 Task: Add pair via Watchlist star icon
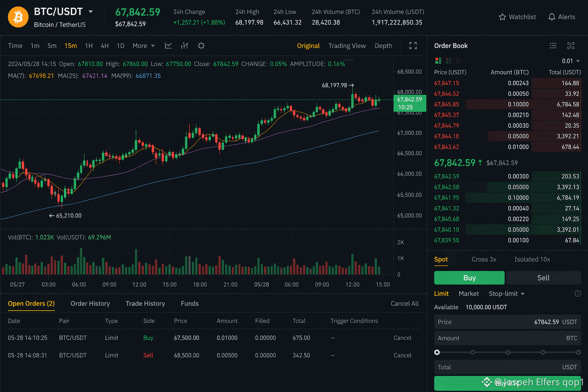502,17
